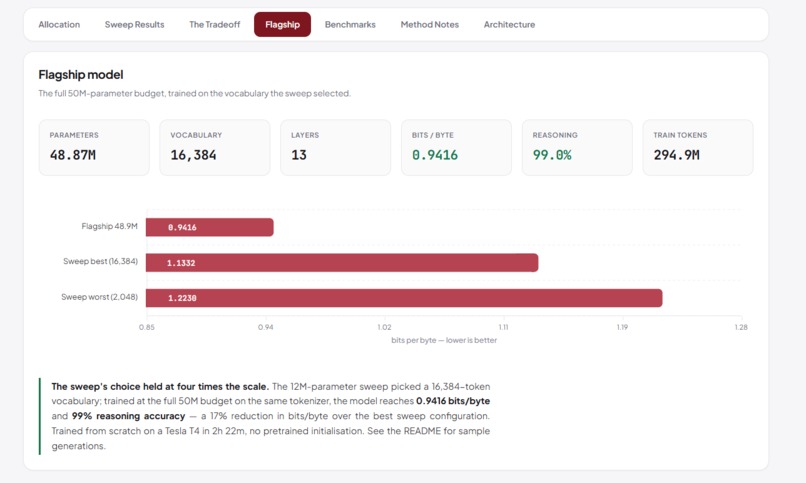Click the Reasoning 99.0% stat card
806x483 pixels.
(x=577, y=147)
